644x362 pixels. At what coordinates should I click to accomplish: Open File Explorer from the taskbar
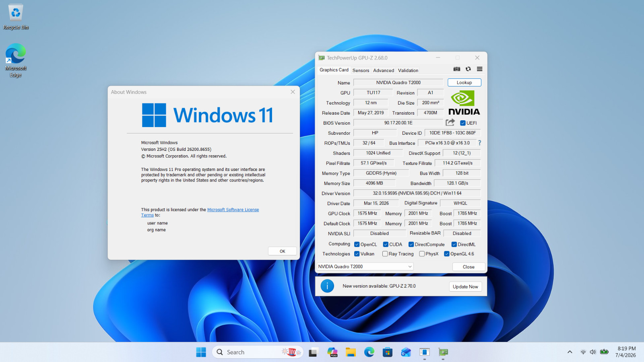[x=351, y=352]
